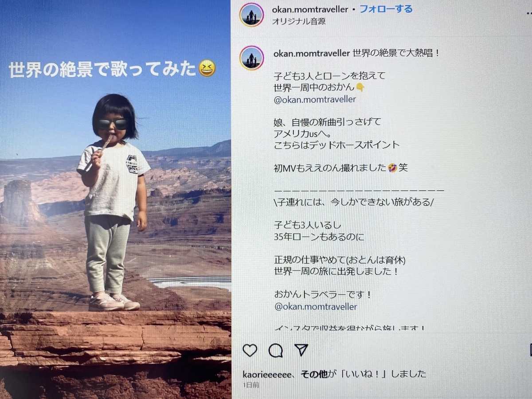Viewport: 532px width, 399px height.
Task: Click the caption author name okan.momtraveller
Action: point(312,53)
